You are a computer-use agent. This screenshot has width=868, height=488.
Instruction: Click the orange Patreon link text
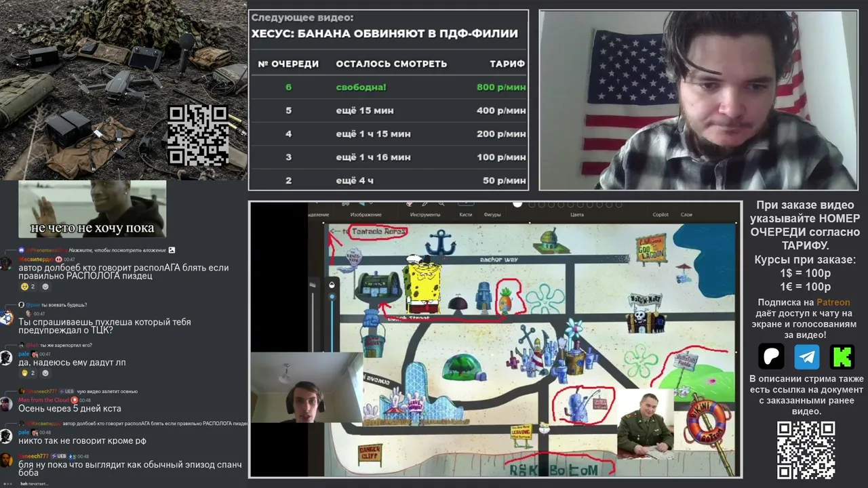point(833,302)
